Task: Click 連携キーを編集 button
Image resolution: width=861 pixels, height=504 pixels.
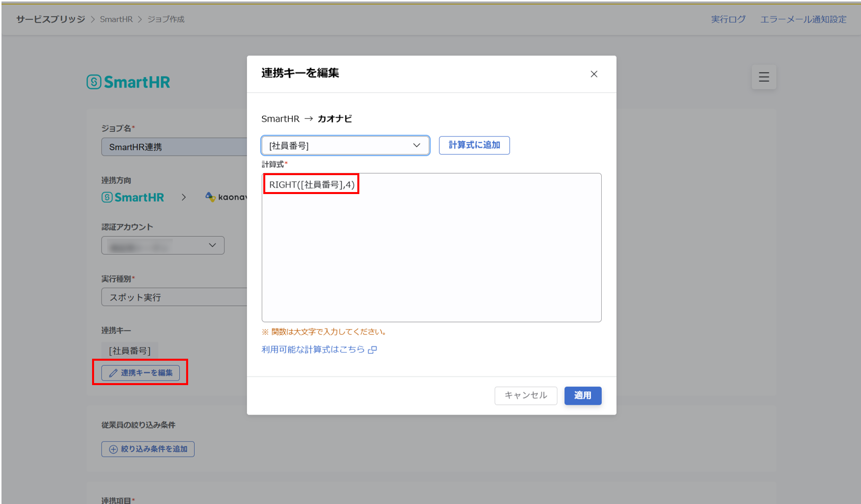Action: pyautogui.click(x=140, y=373)
